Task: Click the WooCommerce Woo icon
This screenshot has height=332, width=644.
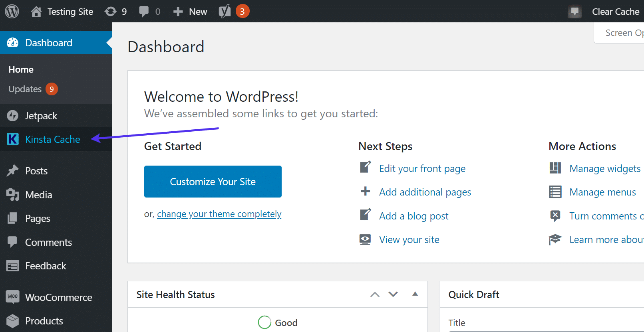Action: (13, 297)
